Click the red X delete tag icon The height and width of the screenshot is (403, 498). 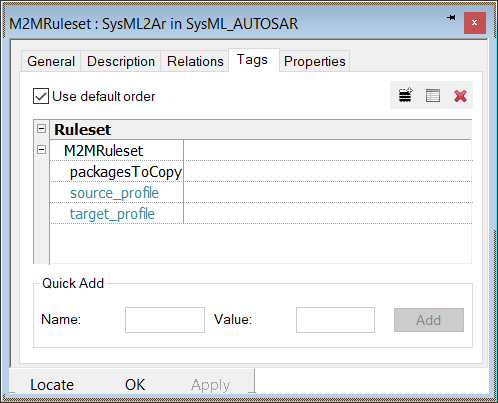[460, 96]
